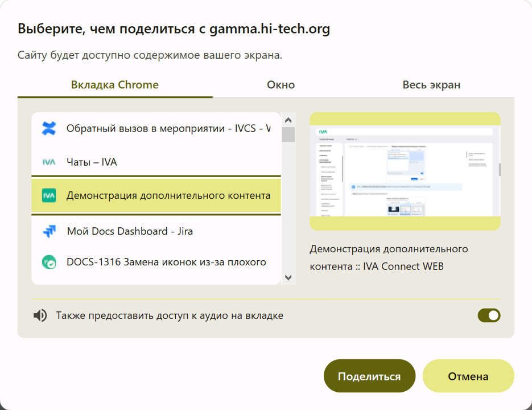
Task: Click the "Поделиться" button
Action: (369, 375)
